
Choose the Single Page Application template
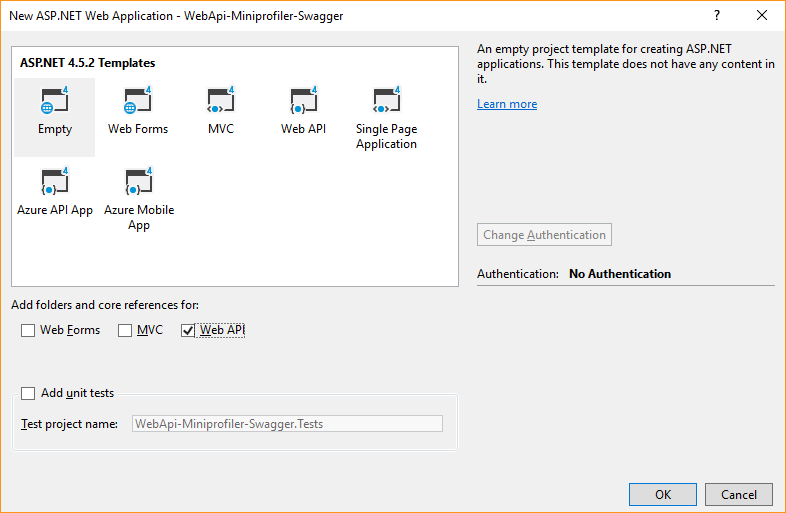[386, 117]
